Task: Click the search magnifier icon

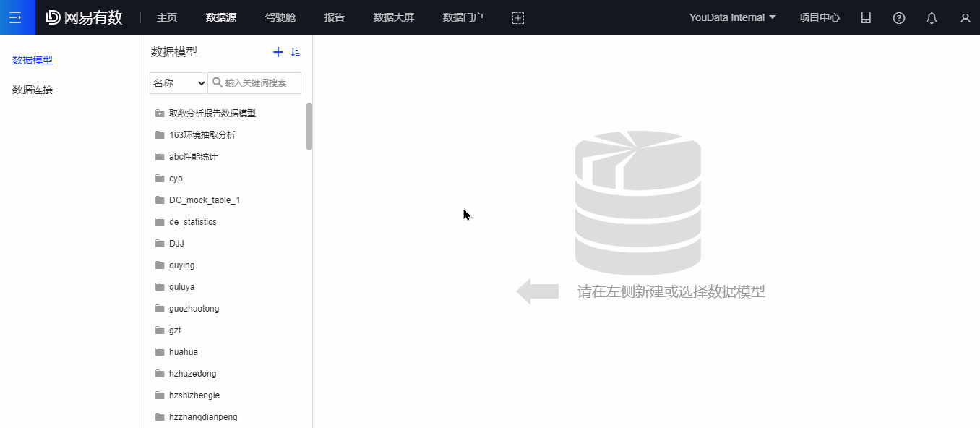Action: point(217,83)
